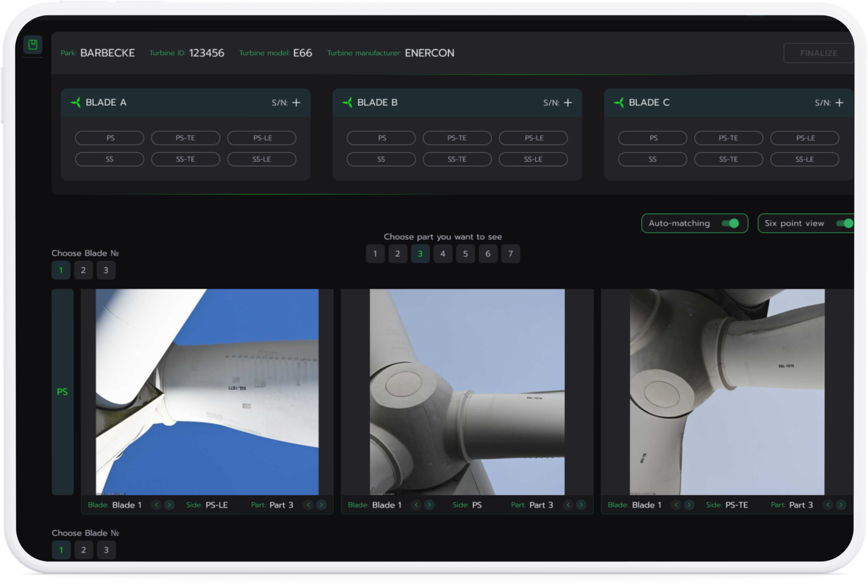
Task: Previous part arrow under PS-LE image
Action: click(x=308, y=505)
